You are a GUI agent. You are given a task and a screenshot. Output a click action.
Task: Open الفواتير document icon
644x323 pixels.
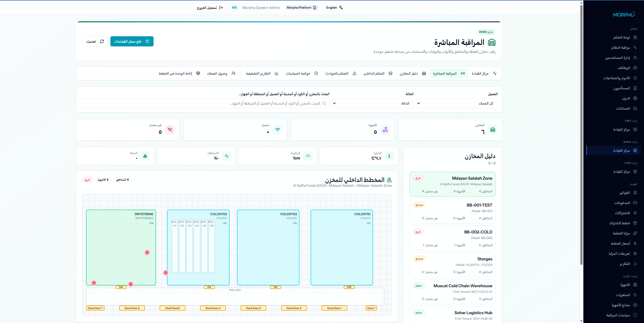click(x=635, y=193)
